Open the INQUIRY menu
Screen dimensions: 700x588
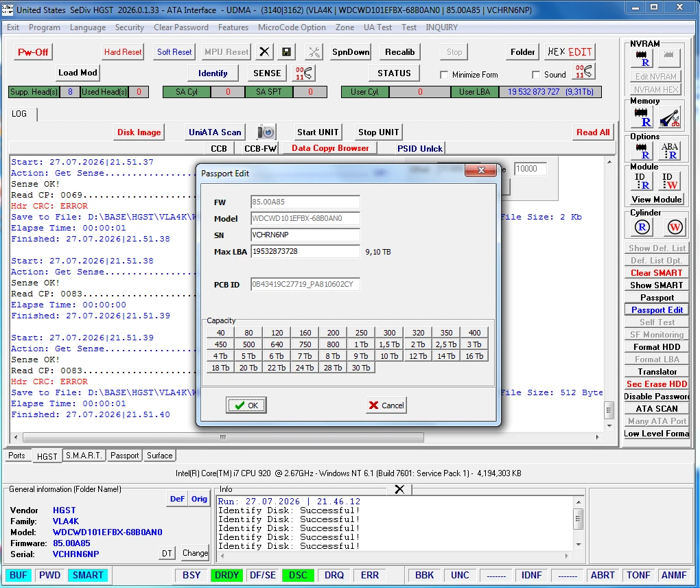(441, 27)
